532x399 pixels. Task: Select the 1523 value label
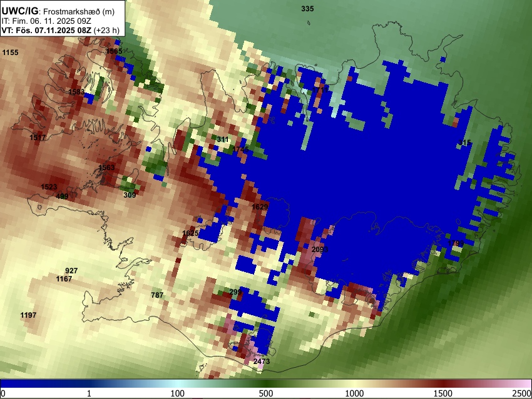[x=49, y=187]
